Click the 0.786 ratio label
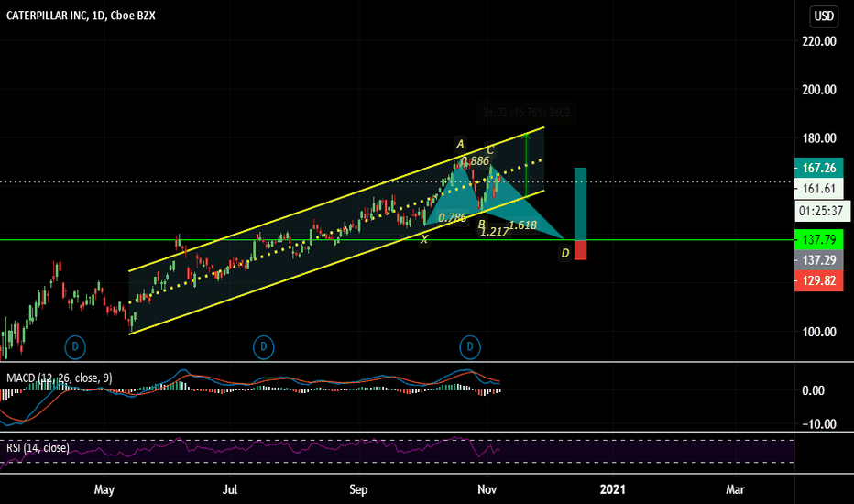This screenshot has width=854, height=504. click(453, 218)
